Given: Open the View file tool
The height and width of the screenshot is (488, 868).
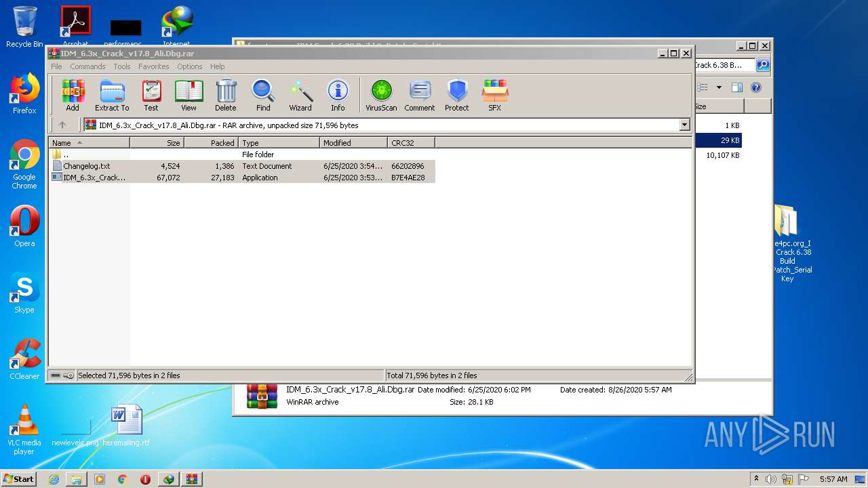Looking at the screenshot, I should click(x=189, y=95).
